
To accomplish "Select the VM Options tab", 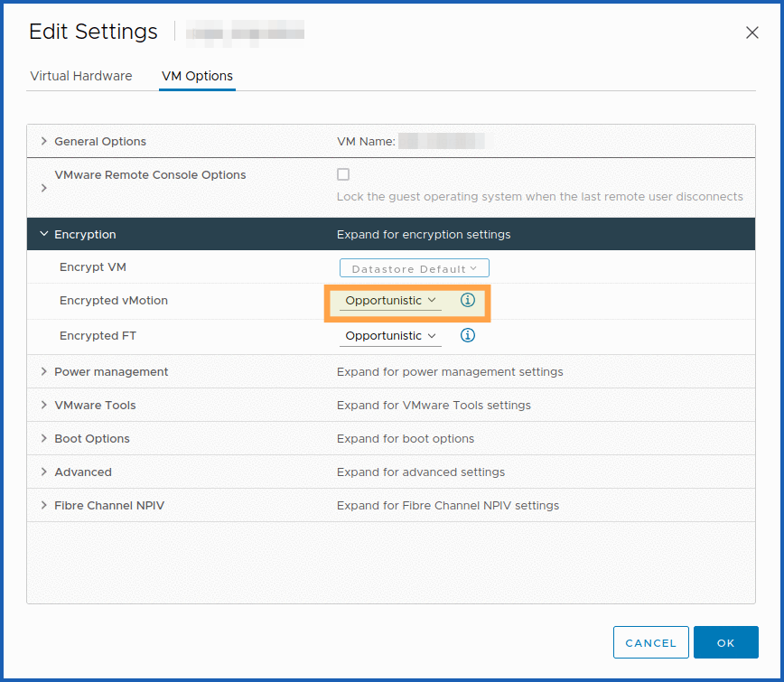I will coord(197,76).
